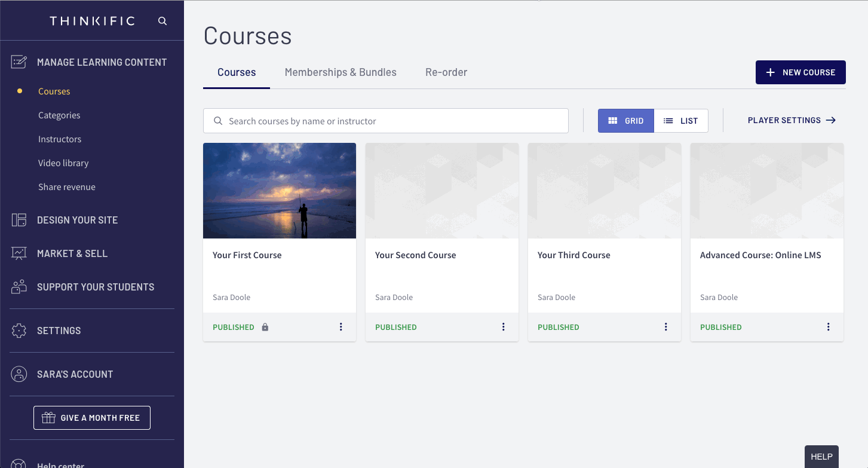Select the Courses tab
The width and height of the screenshot is (868, 468).
237,72
